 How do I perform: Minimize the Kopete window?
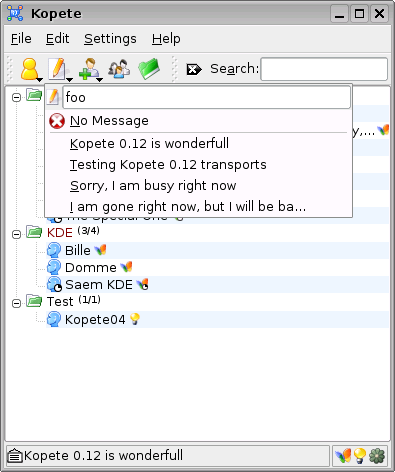(x=339, y=14)
